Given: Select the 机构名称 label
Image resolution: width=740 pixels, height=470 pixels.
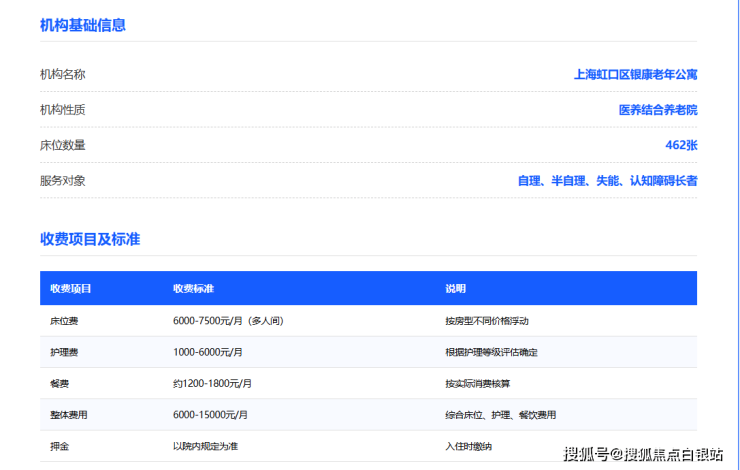Looking at the screenshot, I should coord(62,75).
